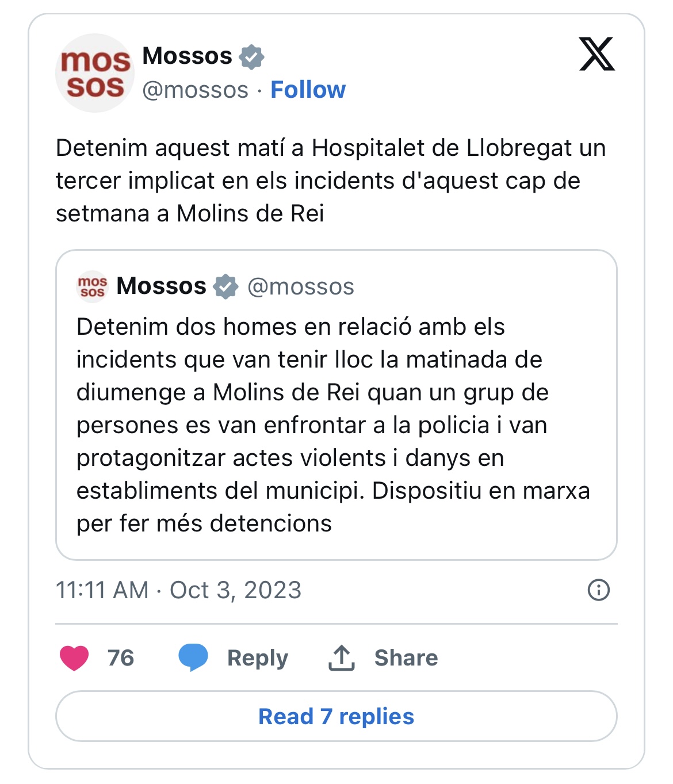The image size is (673, 784).
Task: Open Read 7 replies button
Action: tap(336, 717)
